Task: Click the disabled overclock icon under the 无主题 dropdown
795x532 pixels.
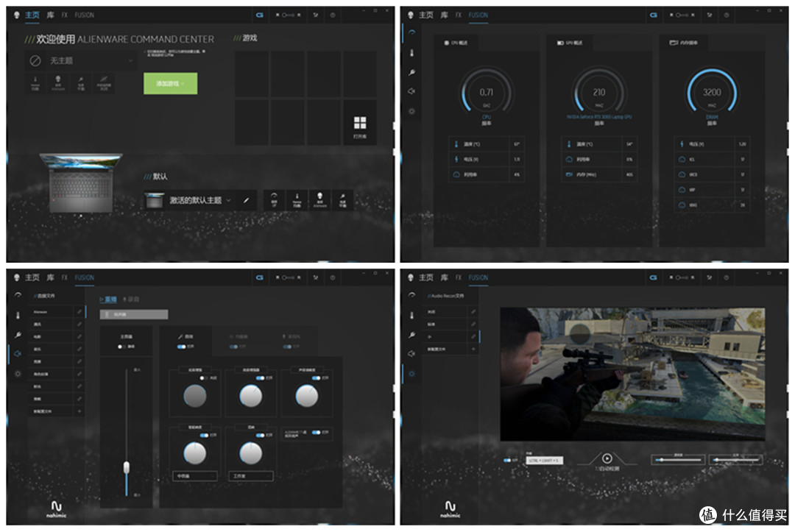Action: pyautogui.click(x=104, y=83)
